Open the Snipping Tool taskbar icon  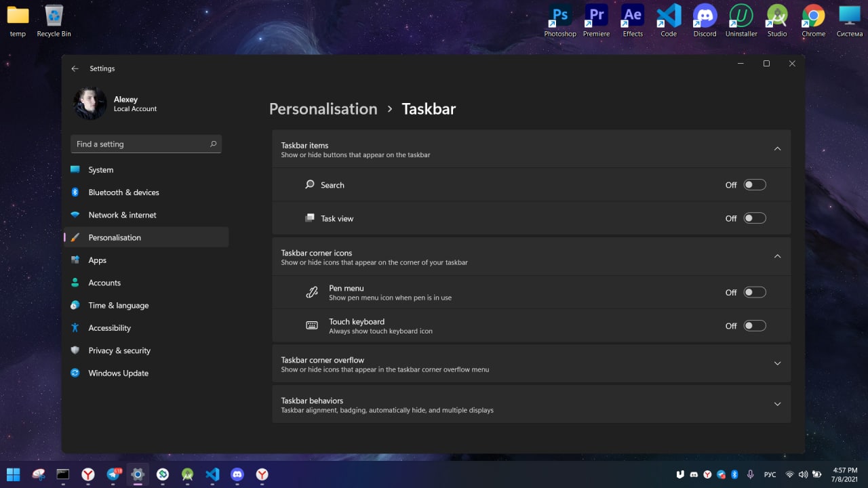click(x=38, y=474)
